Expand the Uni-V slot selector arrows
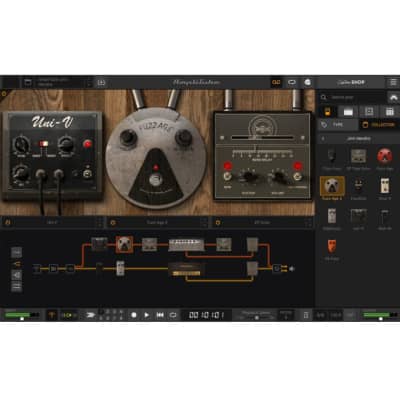 point(99,222)
